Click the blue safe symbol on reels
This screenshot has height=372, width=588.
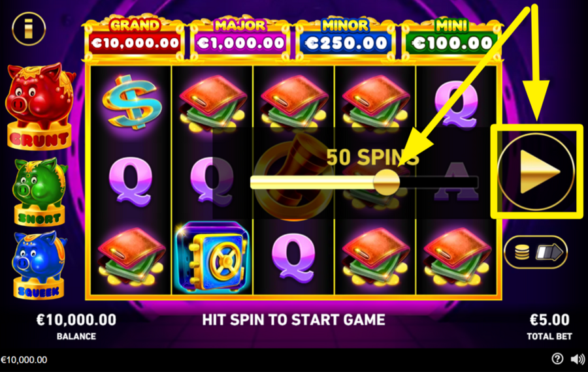212,257
